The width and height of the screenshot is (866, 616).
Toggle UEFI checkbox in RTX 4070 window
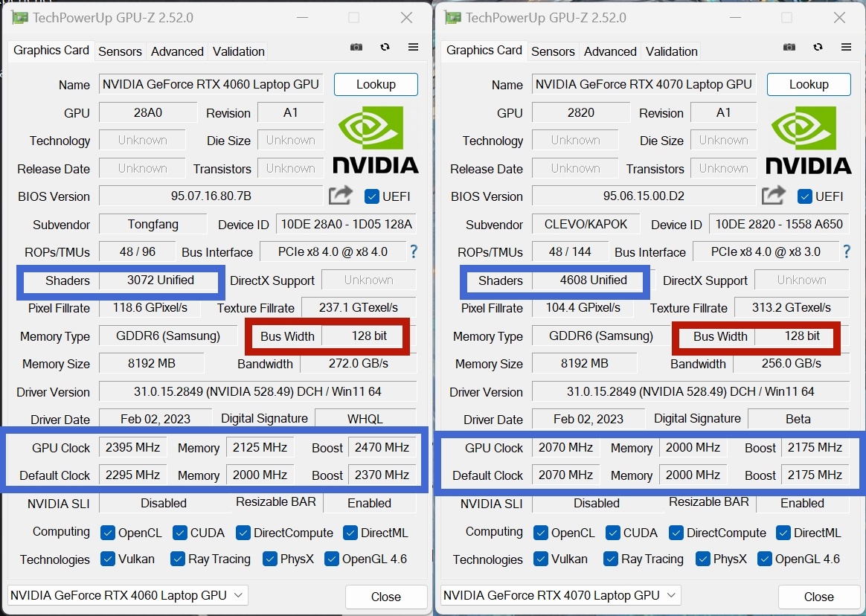click(805, 196)
